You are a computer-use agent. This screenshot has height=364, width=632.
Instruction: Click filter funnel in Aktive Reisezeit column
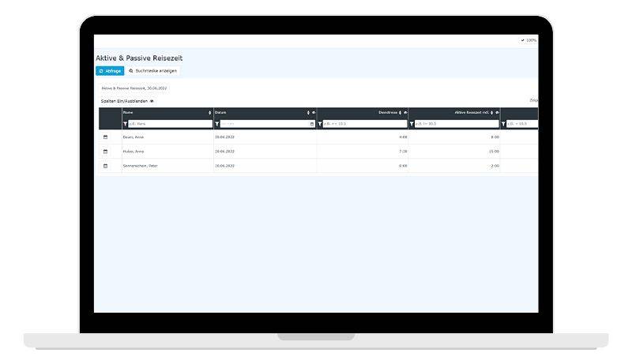412,124
